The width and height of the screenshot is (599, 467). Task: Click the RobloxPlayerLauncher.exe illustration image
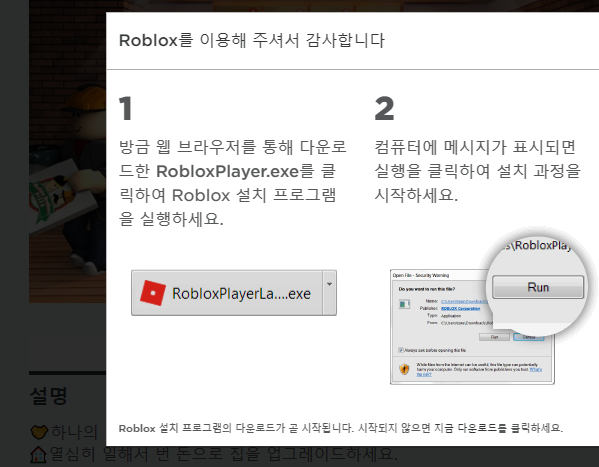pyautogui.click(x=234, y=293)
